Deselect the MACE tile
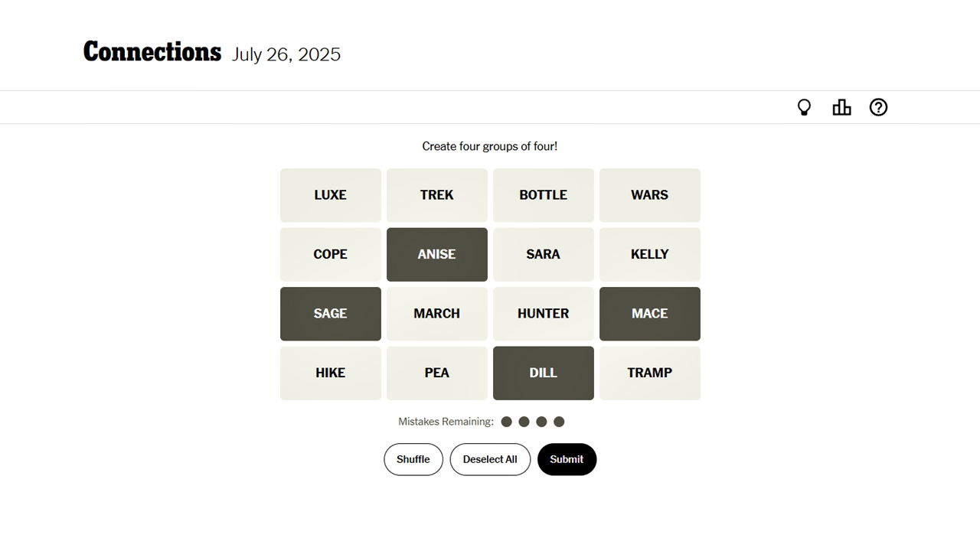The width and height of the screenshot is (980, 551). [x=649, y=314]
